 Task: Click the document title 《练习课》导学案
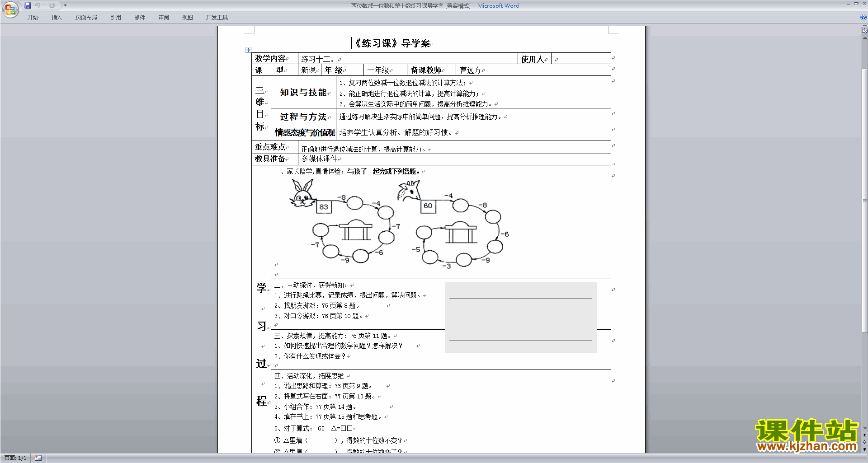click(392, 43)
